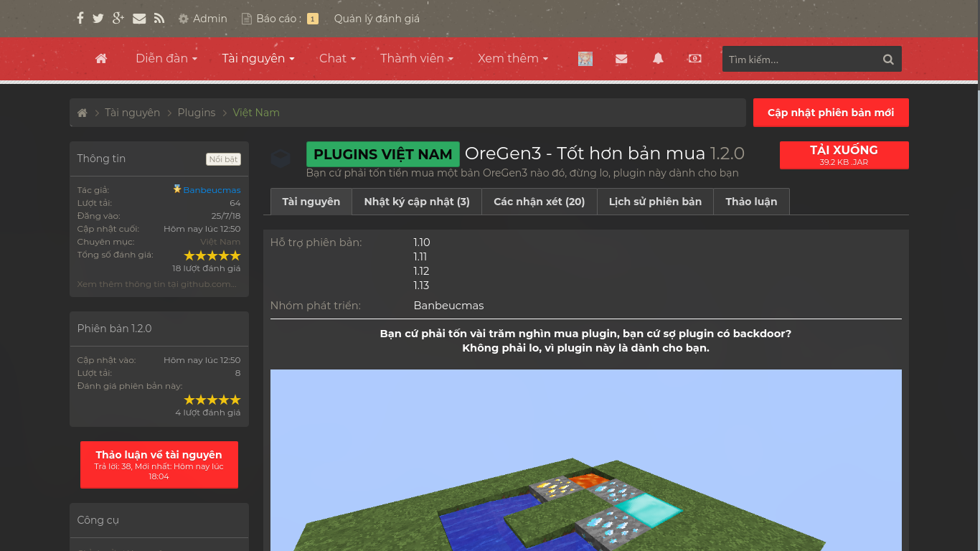Go to Việt Nam breadcrumb
The width and height of the screenshot is (980, 551).
pos(256,113)
